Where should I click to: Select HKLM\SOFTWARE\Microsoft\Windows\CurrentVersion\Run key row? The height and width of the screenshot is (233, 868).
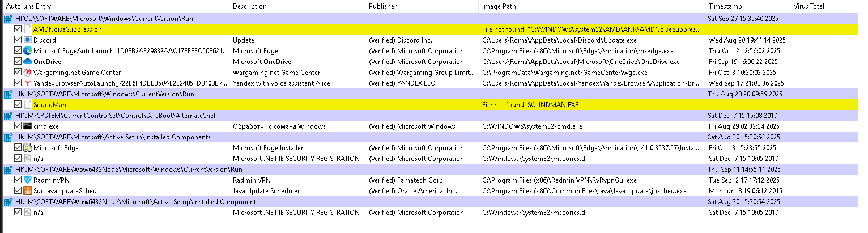(431, 94)
